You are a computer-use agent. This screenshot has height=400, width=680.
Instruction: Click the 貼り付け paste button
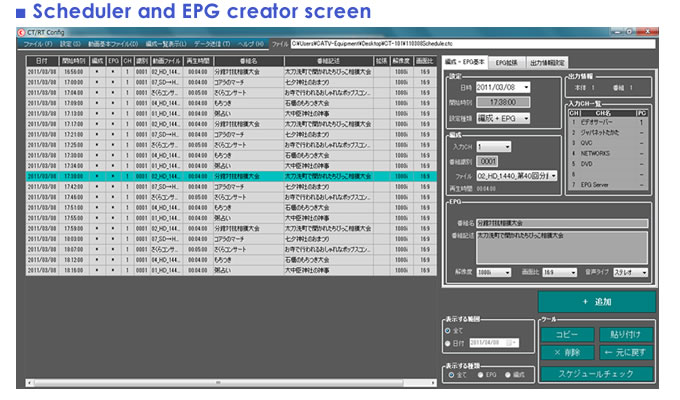click(x=626, y=334)
